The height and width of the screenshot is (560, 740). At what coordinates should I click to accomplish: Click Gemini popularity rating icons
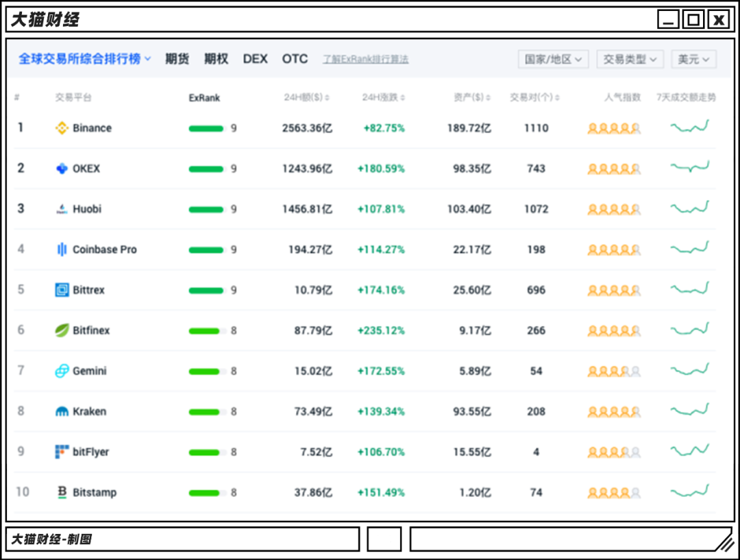614,372
